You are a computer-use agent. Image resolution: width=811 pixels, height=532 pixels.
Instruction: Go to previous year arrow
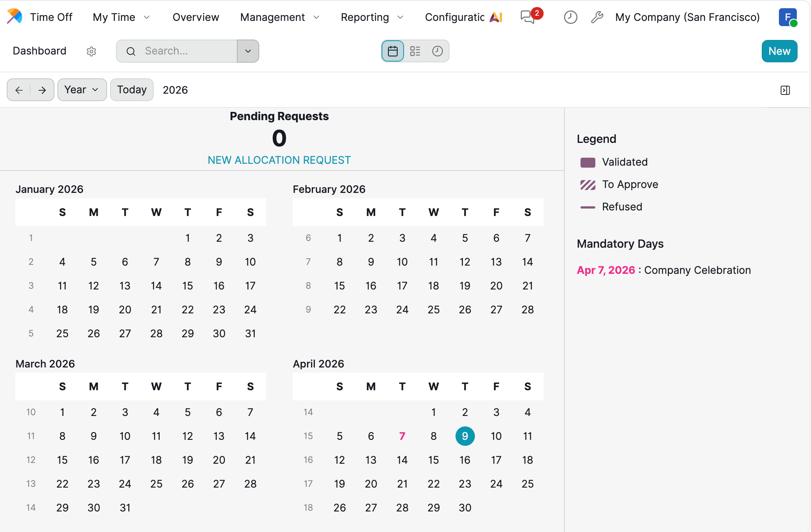tap(19, 90)
